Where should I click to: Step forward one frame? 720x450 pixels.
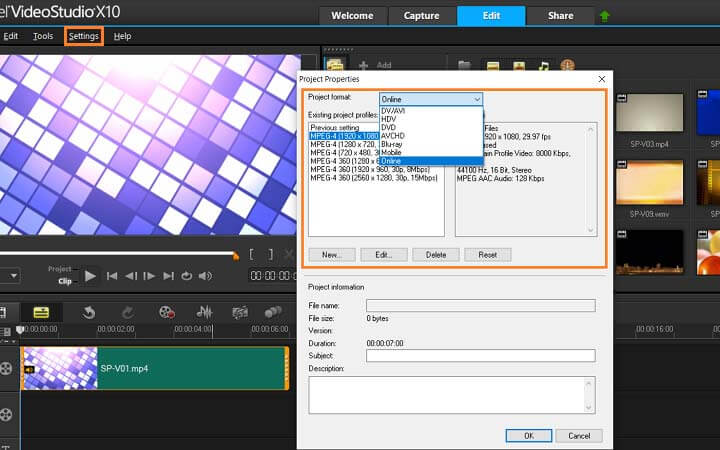149,276
